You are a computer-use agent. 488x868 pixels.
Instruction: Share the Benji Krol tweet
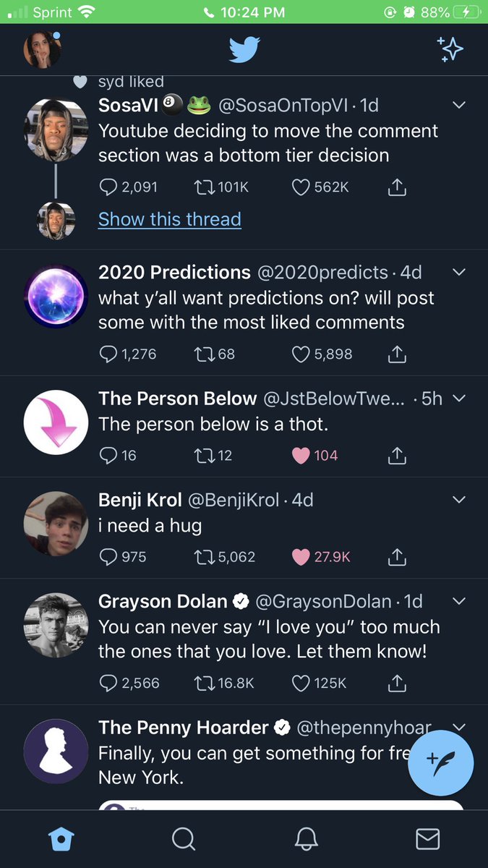[x=397, y=557]
